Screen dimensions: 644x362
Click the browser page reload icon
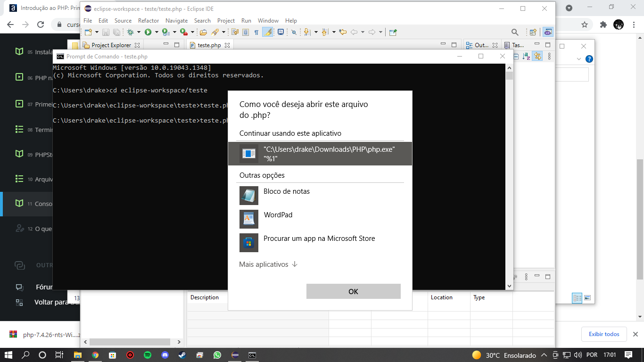(41, 25)
